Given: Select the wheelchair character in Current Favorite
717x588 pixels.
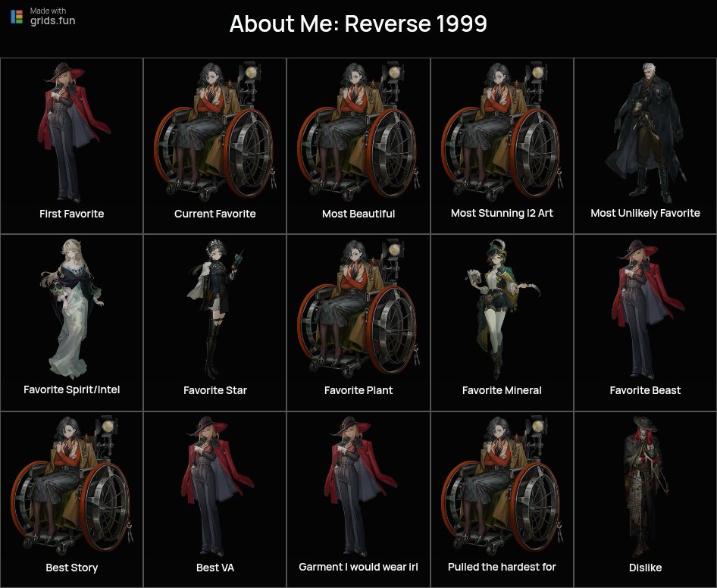Looking at the screenshot, I should tap(215, 132).
